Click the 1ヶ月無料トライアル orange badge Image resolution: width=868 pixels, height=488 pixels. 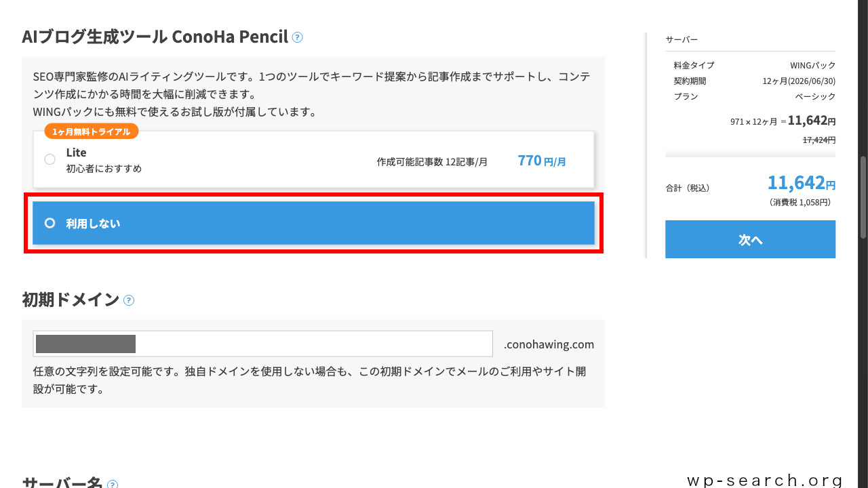[92, 131]
